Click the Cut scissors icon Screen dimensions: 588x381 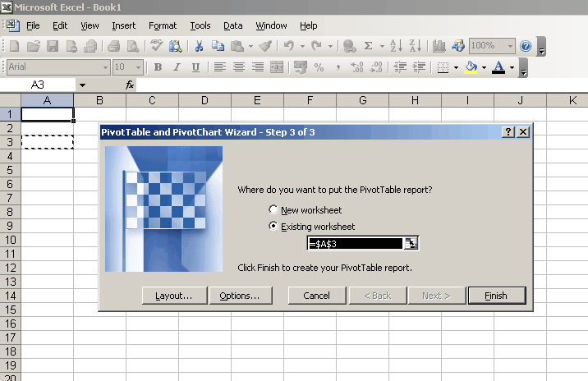(199, 46)
